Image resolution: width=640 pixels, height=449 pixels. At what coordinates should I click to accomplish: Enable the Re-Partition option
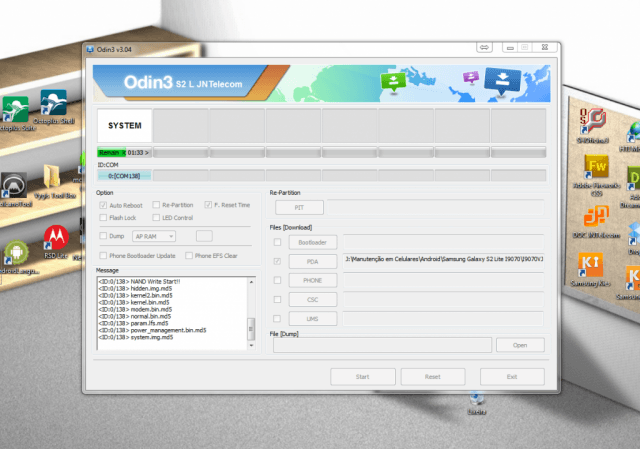coord(156,205)
